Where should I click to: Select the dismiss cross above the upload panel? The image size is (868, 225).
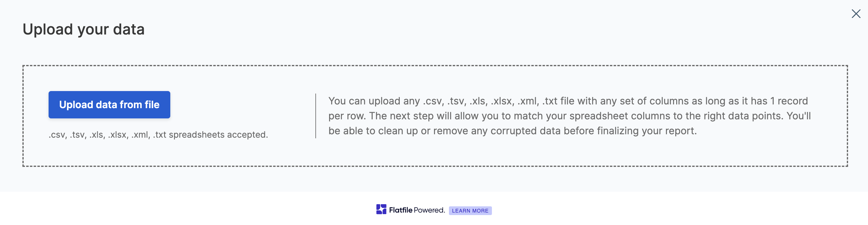tap(856, 14)
